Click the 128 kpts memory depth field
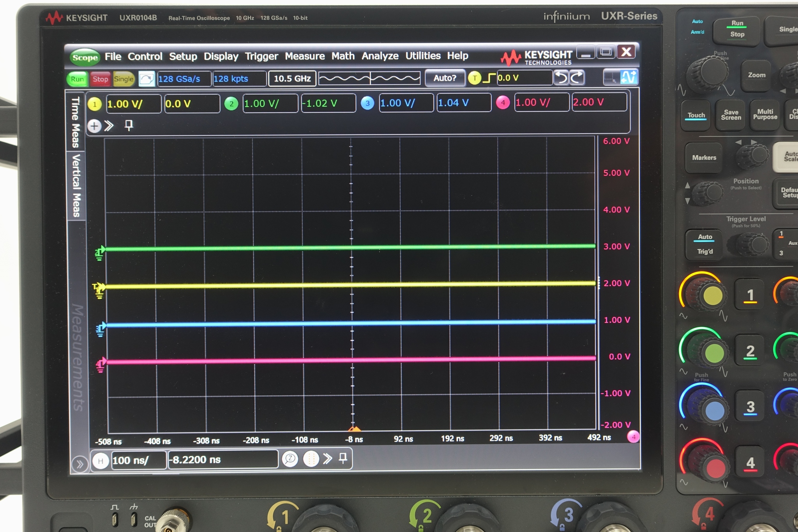This screenshot has height=532, width=798. click(x=239, y=79)
